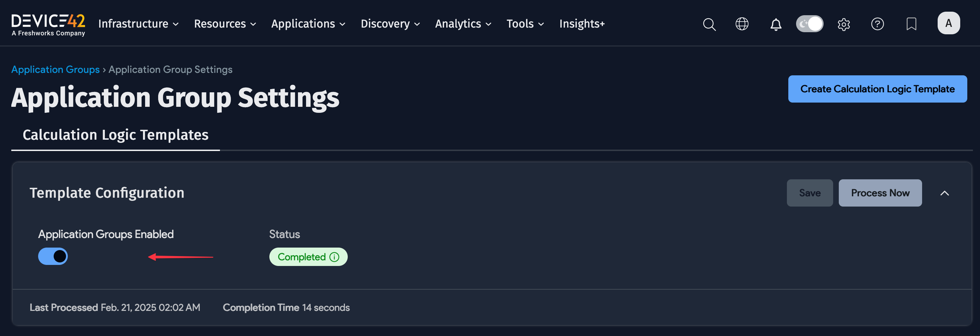This screenshot has height=336, width=980.
Task: Open the Insights+ menu item
Action: click(x=582, y=24)
